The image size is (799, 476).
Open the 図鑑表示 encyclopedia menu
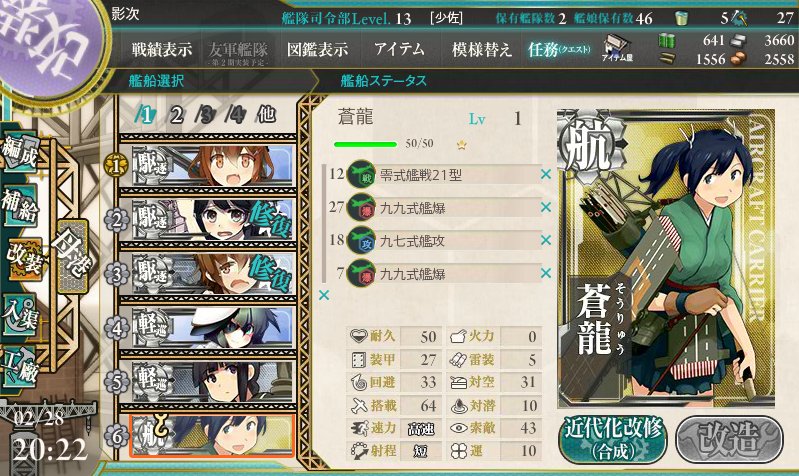coord(317,50)
